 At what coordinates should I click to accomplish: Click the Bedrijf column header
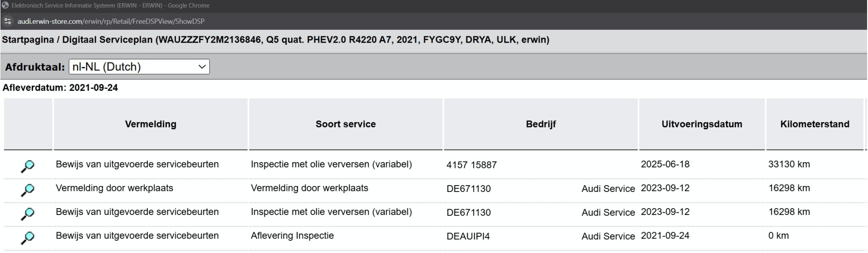pos(541,124)
